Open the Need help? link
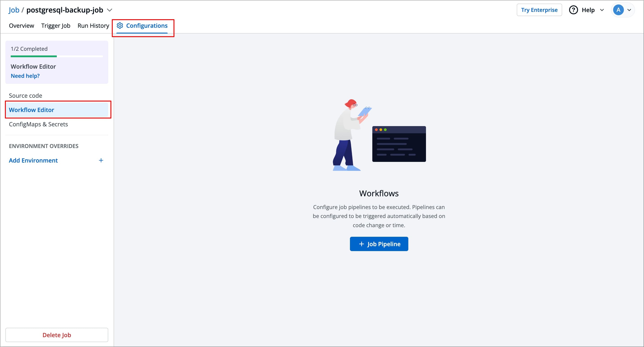Screen dimensions: 644x347 25,76
